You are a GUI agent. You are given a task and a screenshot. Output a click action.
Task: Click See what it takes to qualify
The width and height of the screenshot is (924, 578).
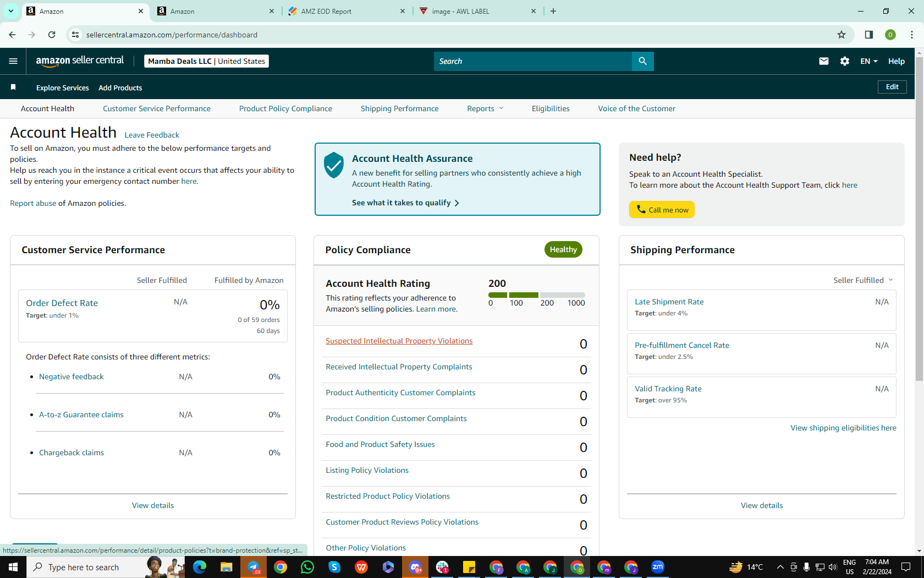(x=406, y=203)
